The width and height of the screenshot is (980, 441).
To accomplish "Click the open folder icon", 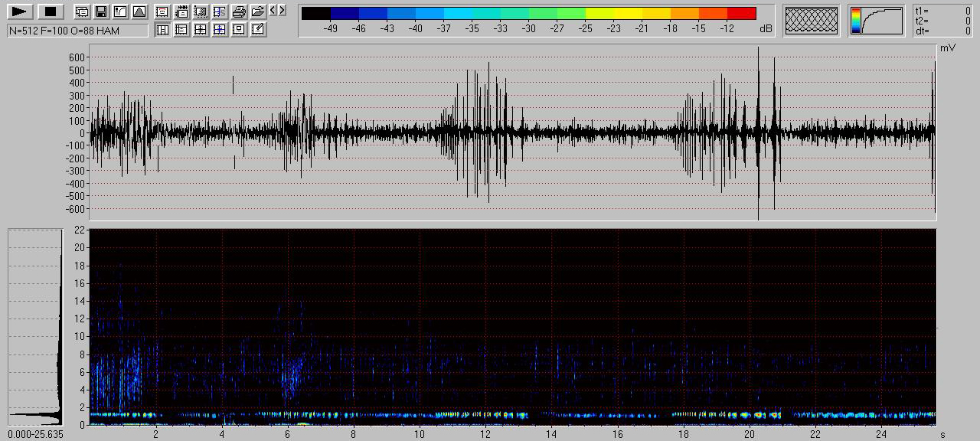I will pyautogui.click(x=258, y=11).
